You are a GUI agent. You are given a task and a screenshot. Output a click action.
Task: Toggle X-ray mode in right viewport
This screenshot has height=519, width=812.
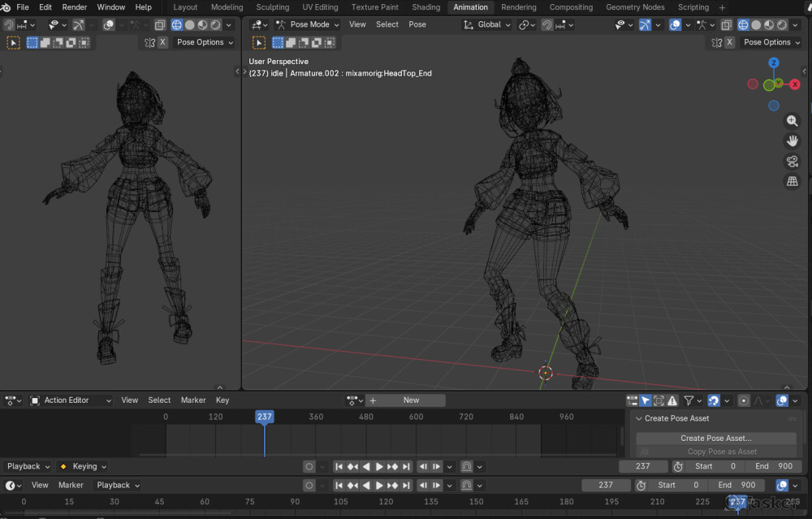(726, 25)
